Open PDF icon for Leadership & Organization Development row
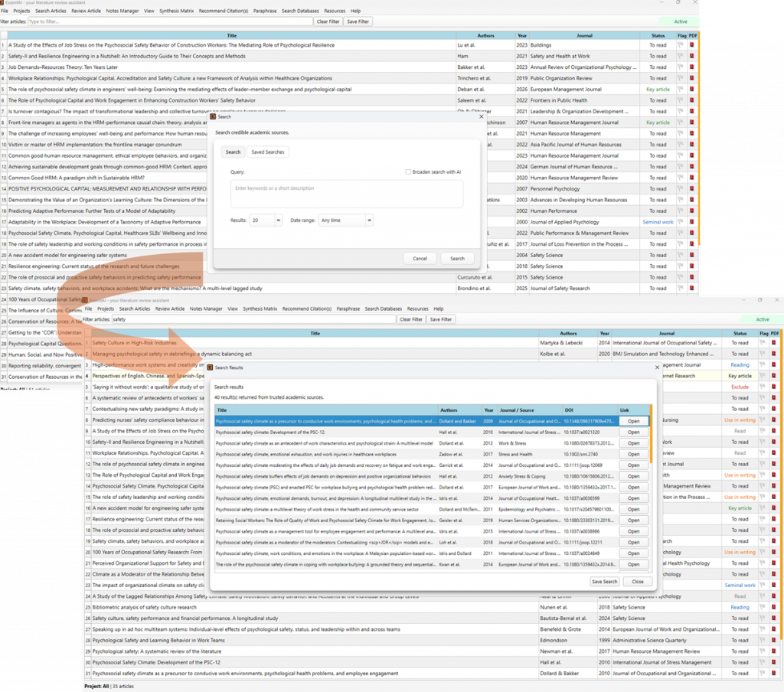784x692 pixels. click(x=692, y=111)
